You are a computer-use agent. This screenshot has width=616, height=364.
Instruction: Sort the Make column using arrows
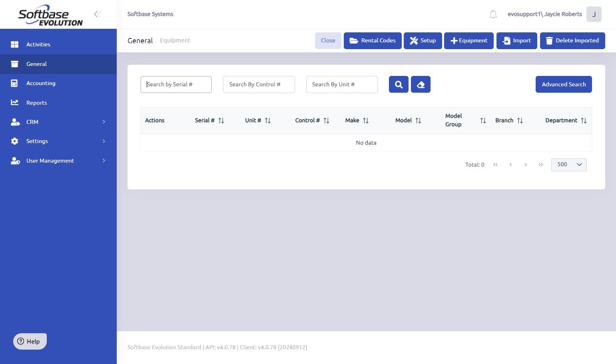pyautogui.click(x=366, y=121)
